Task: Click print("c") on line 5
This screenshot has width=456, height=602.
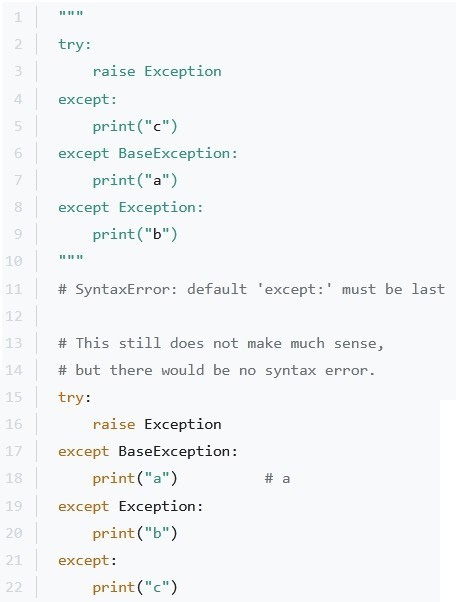Action: point(135,126)
